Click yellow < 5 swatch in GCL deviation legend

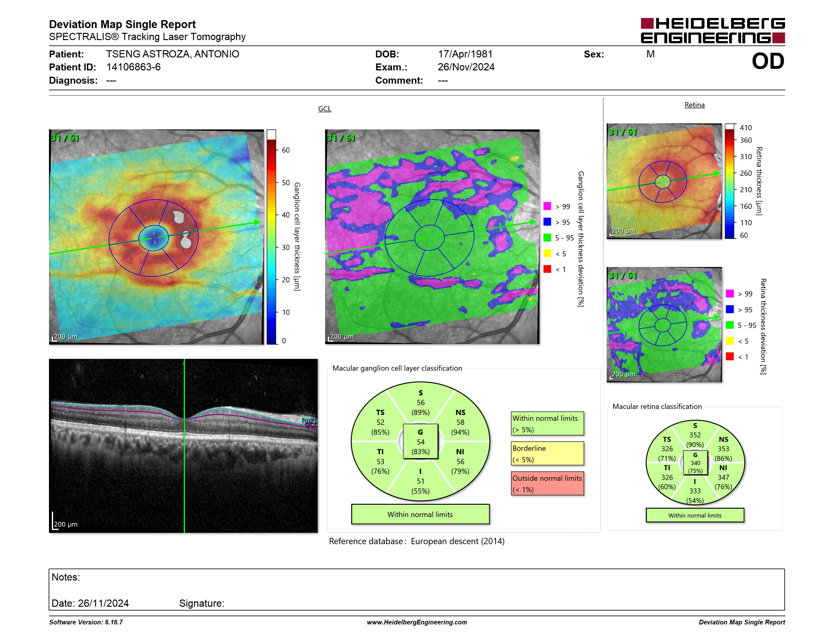[547, 253]
